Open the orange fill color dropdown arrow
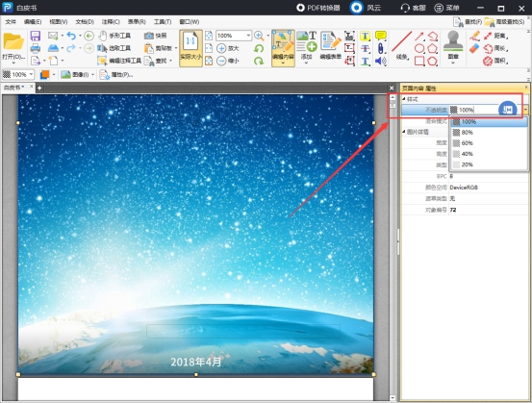532x403 pixels. (54, 74)
